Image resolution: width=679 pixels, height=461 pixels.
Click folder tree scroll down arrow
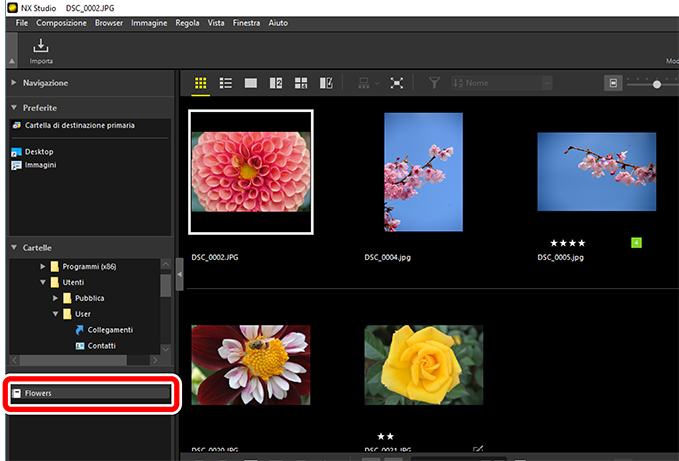[x=165, y=348]
